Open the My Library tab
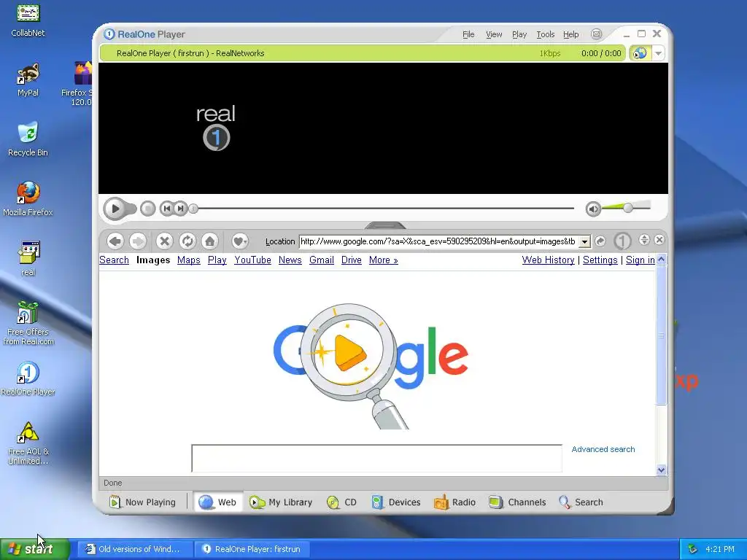The image size is (747, 560). 281,502
